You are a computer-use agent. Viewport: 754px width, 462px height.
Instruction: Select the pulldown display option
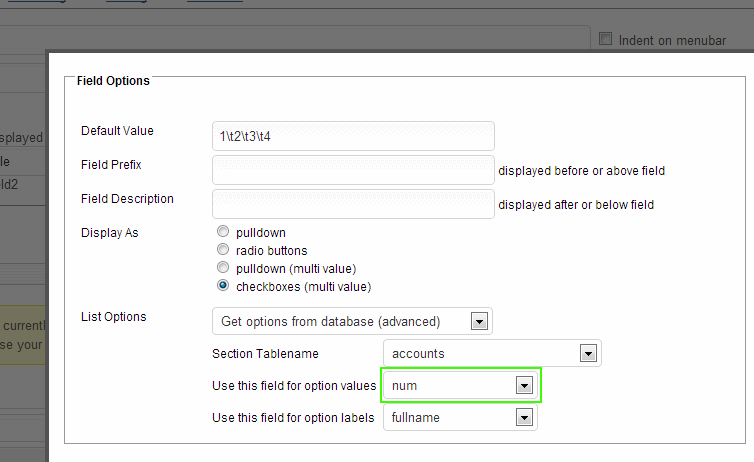(223, 232)
